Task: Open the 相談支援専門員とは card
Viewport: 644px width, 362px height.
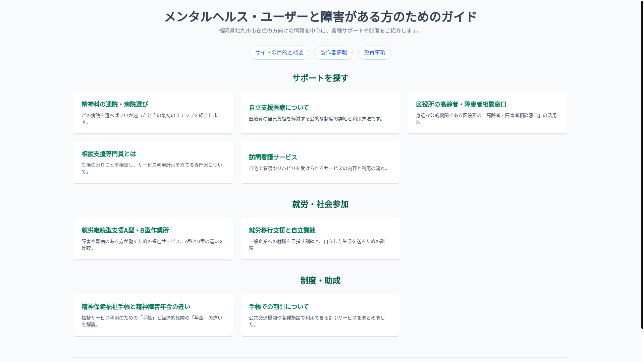Action: click(153, 162)
